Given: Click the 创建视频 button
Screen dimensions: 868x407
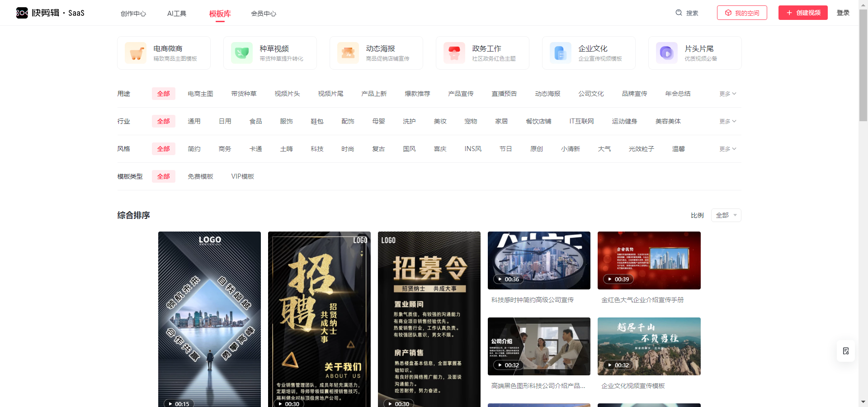Looking at the screenshot, I should pos(803,13).
